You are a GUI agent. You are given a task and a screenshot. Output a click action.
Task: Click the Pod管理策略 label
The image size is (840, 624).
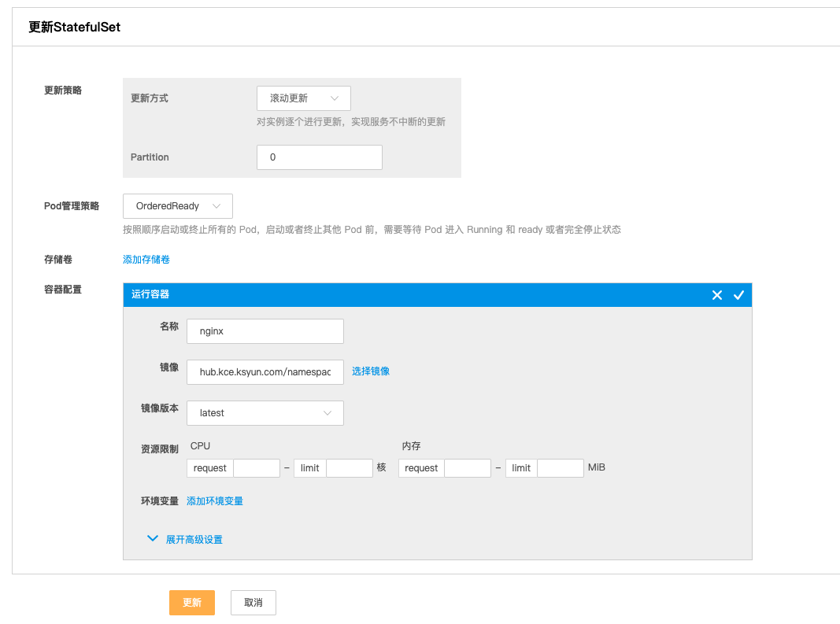[x=72, y=206]
